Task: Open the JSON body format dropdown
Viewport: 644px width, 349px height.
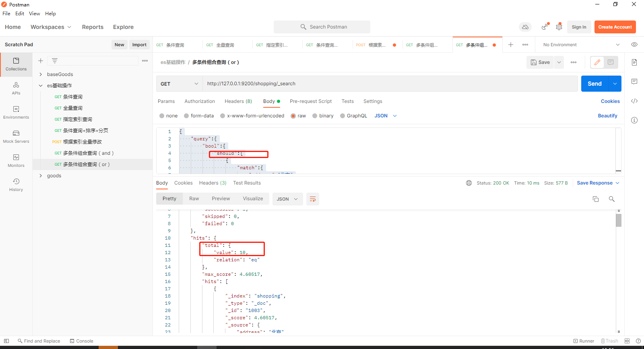Action: tap(386, 116)
